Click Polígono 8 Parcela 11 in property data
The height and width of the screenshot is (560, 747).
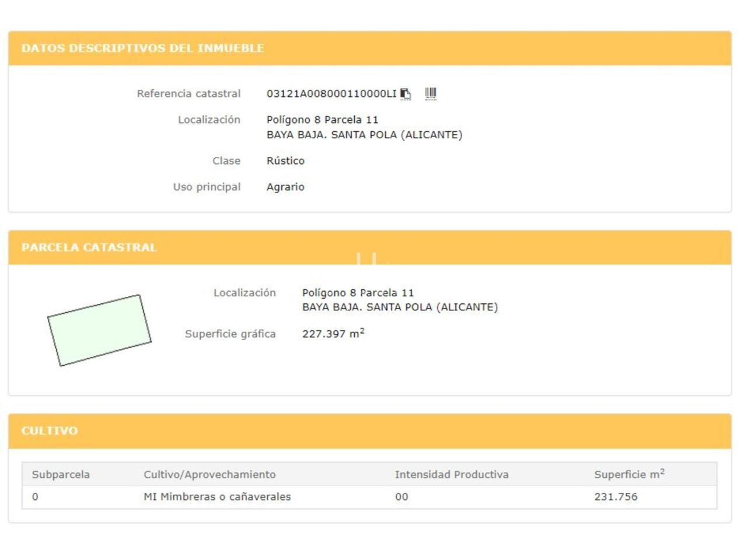(322, 120)
